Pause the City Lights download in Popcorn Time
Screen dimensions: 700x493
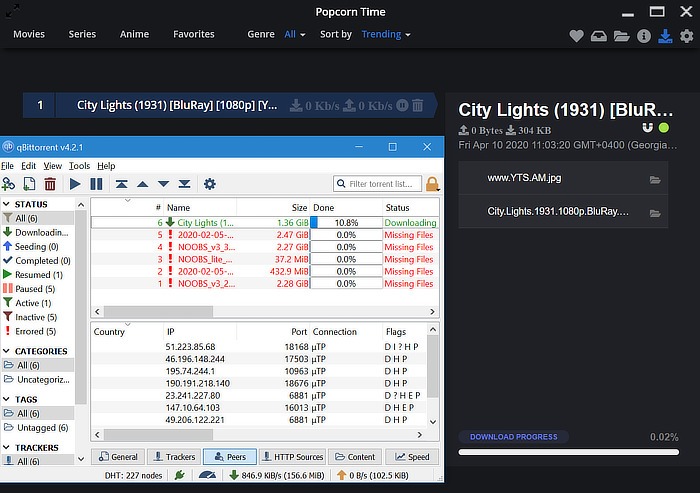pos(400,105)
